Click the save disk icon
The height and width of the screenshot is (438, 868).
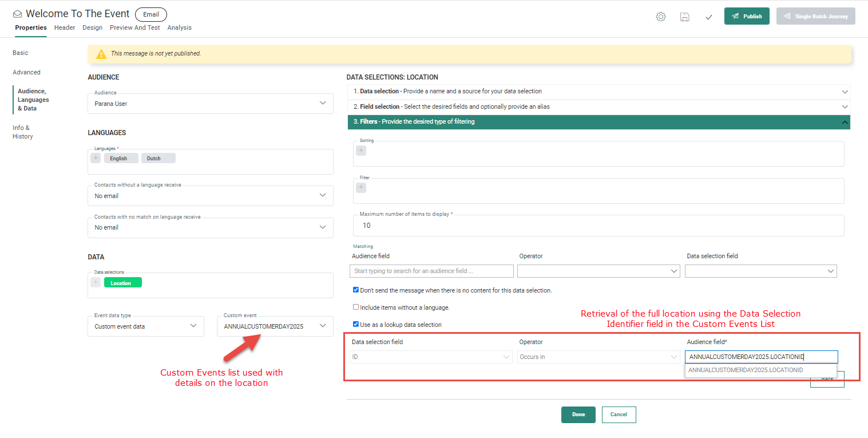[684, 17]
